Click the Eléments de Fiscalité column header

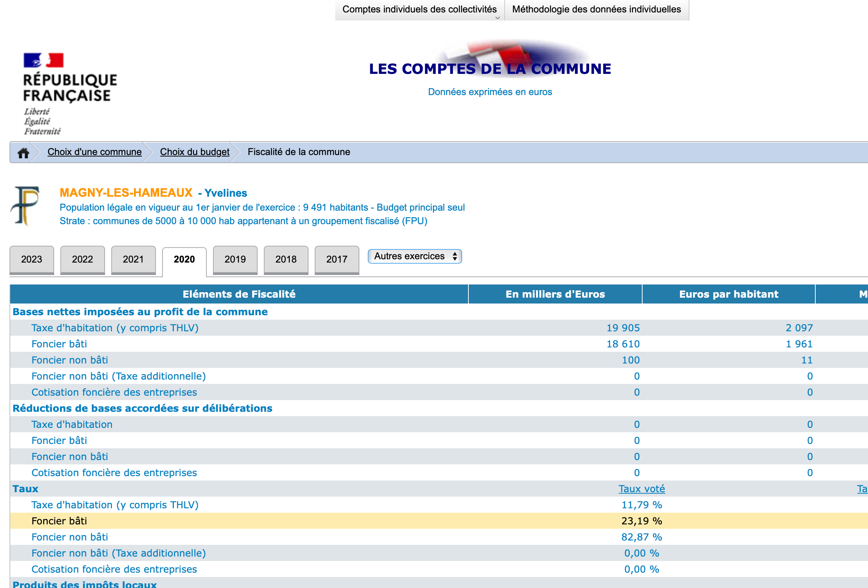(239, 294)
